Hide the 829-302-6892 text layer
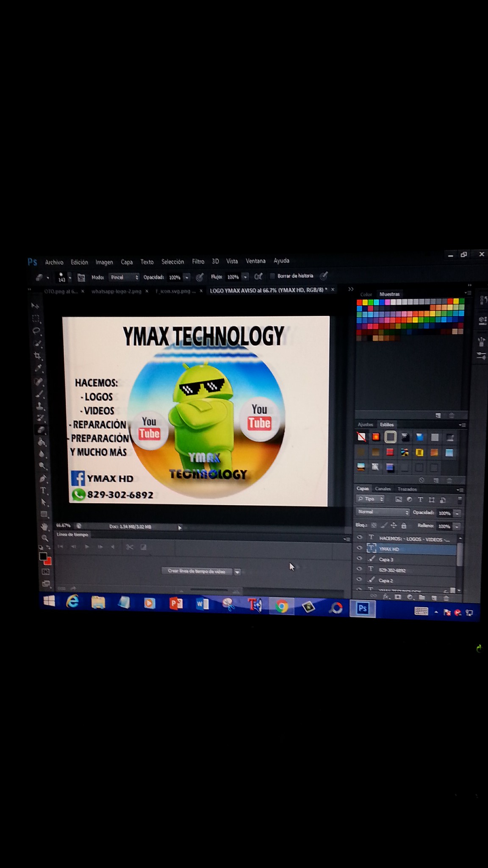 click(360, 569)
